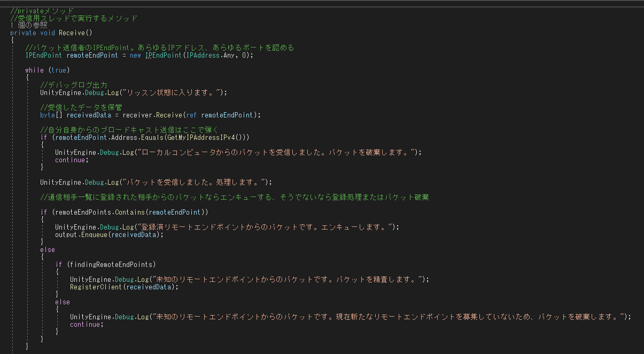Click the "リッスン状態に入ります。" string literal

pyautogui.click(x=181, y=92)
